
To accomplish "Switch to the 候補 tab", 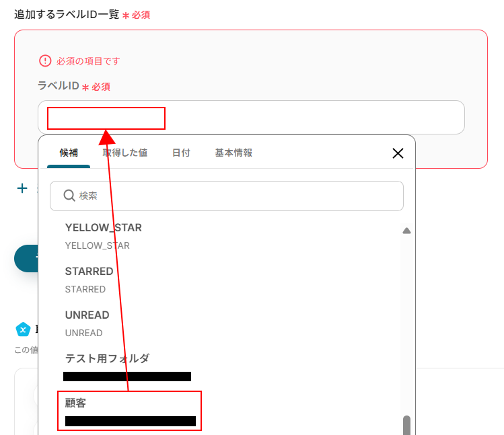I will point(69,153).
